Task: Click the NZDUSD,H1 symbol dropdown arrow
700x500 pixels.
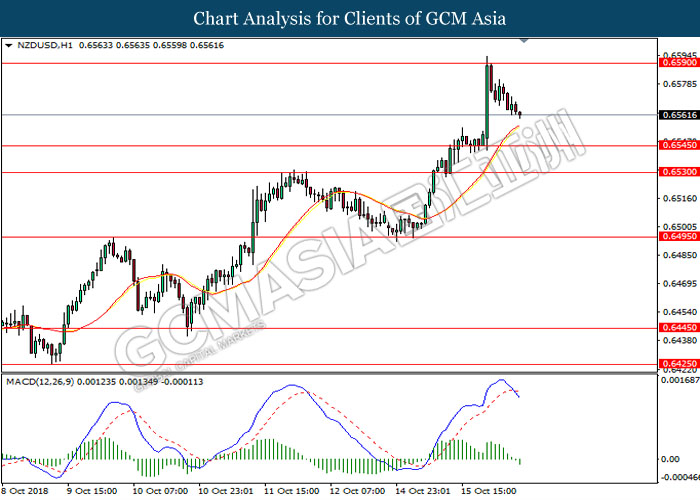Action: (8, 46)
